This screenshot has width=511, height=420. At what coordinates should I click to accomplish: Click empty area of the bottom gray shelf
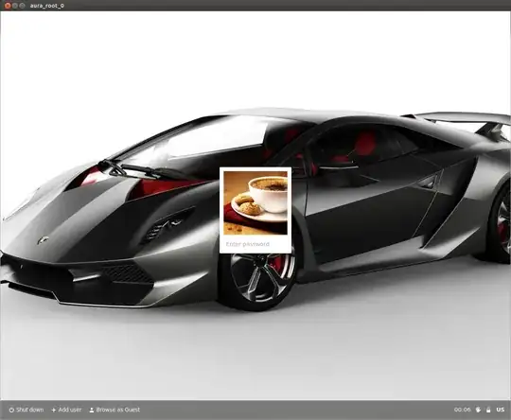[293, 410]
